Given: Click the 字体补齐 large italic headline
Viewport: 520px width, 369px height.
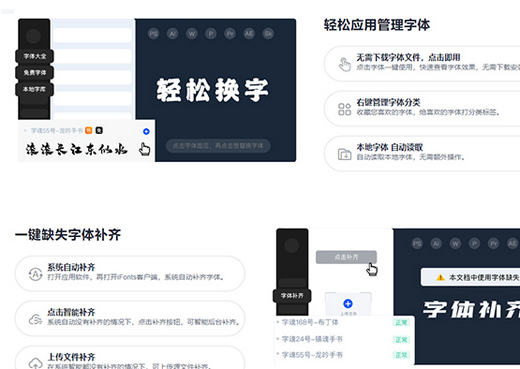Looking at the screenshot, I should 471,309.
